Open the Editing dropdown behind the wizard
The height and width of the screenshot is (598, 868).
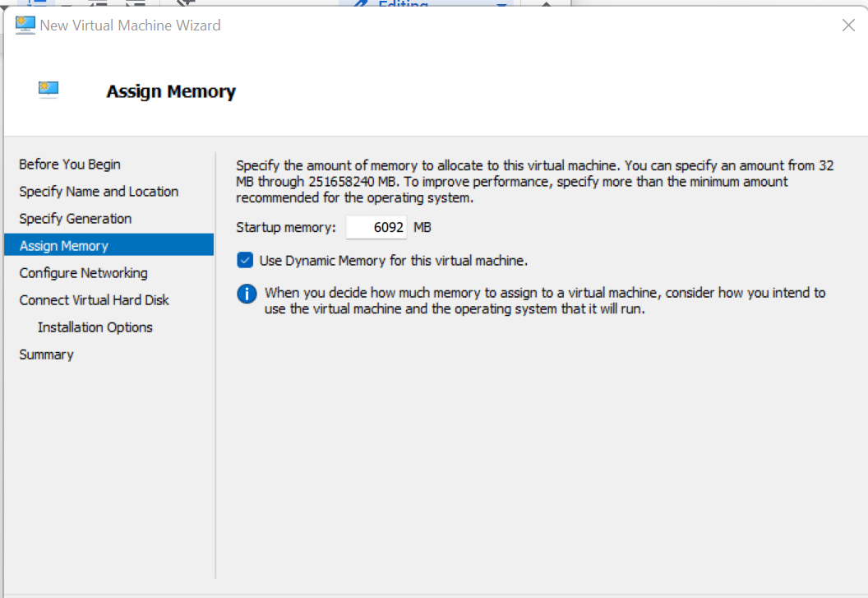(502, 5)
